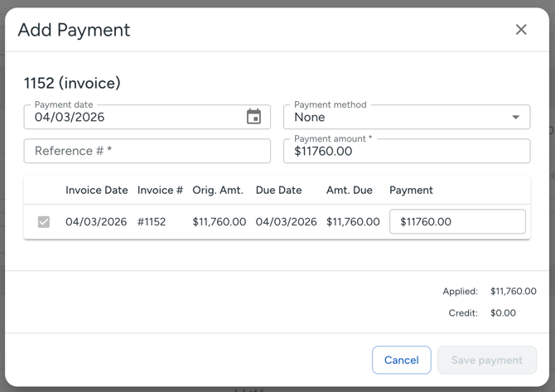Click the Payment date text field

click(133, 118)
